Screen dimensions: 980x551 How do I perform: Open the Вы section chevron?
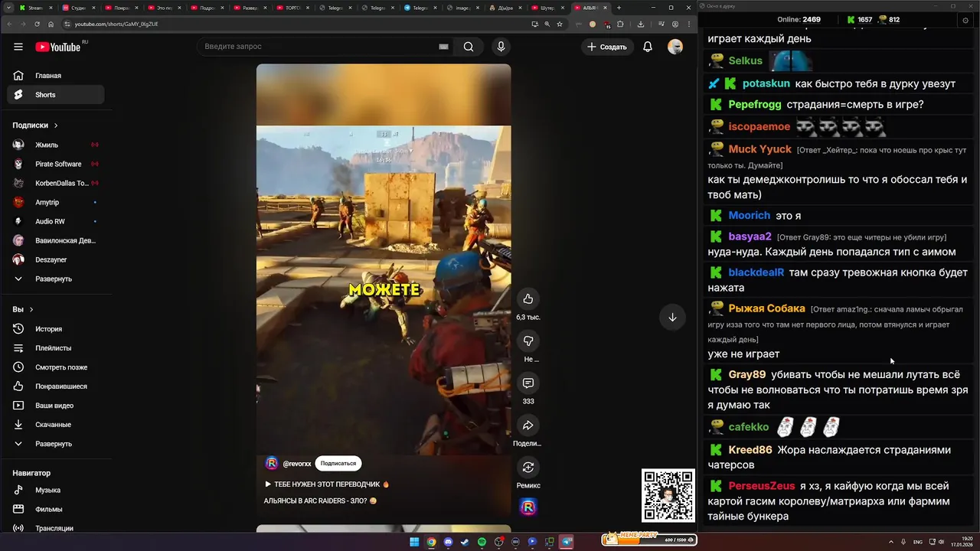pos(31,309)
